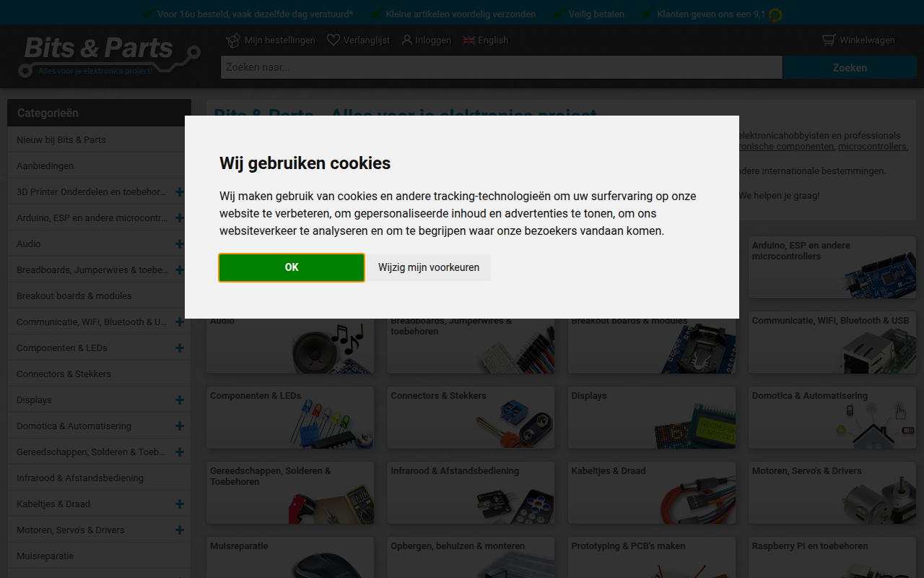Expand the Arduino, ESP category in sidebar
This screenshot has height=578, width=924.
tap(180, 218)
